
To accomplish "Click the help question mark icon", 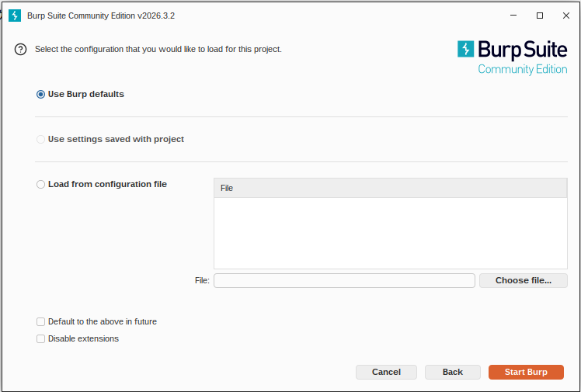I will (20, 49).
